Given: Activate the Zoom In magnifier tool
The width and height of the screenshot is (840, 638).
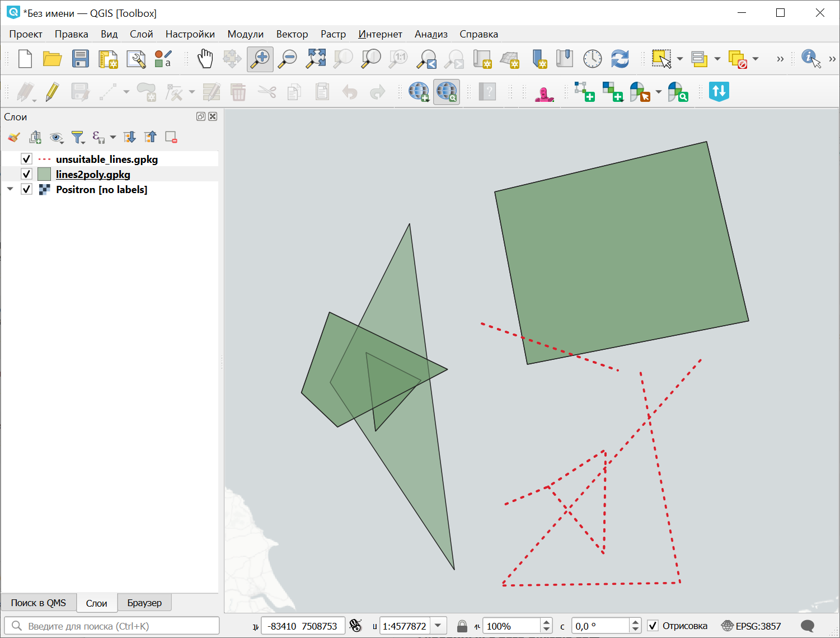Looking at the screenshot, I should pyautogui.click(x=260, y=59).
